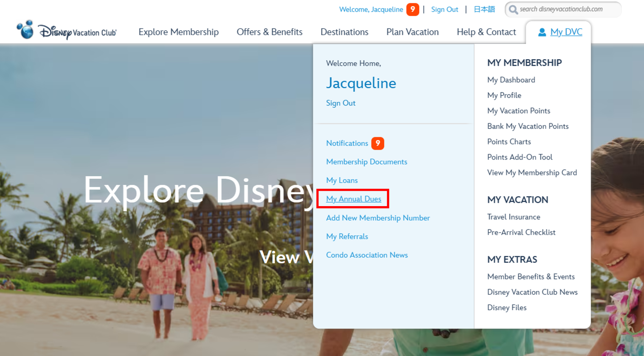Image resolution: width=644 pixels, height=356 pixels.
Task: Open the Explore Membership menu
Action: (178, 32)
